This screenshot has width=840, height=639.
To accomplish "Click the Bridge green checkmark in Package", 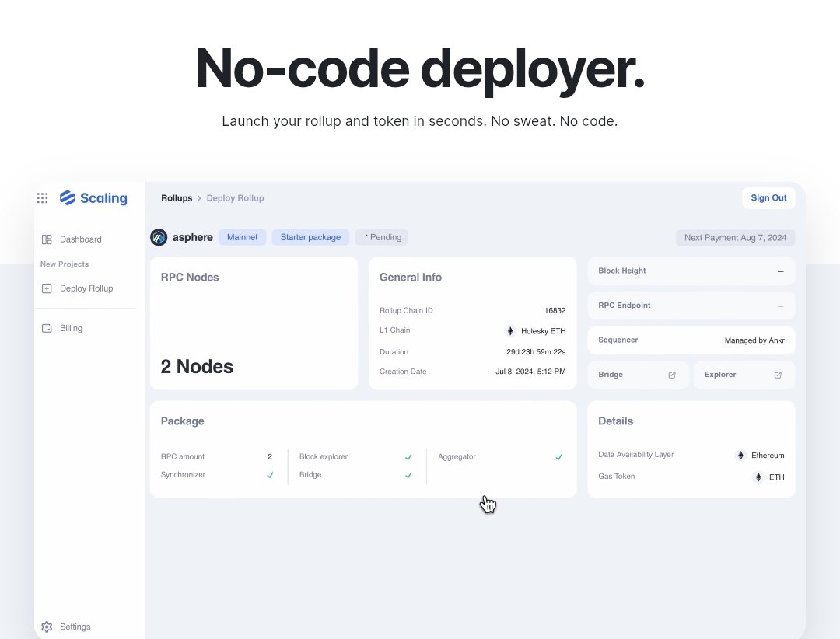I will coord(408,475).
